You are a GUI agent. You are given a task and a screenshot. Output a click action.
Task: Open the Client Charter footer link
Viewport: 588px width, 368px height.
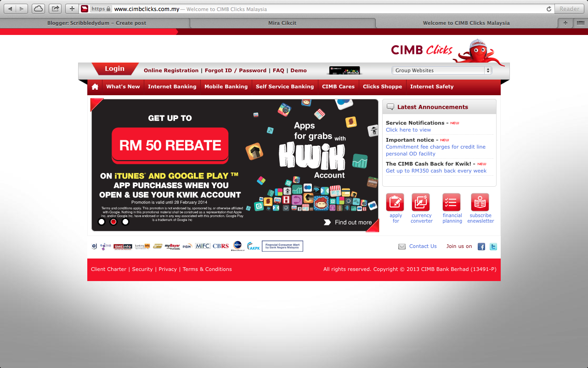[x=108, y=269]
